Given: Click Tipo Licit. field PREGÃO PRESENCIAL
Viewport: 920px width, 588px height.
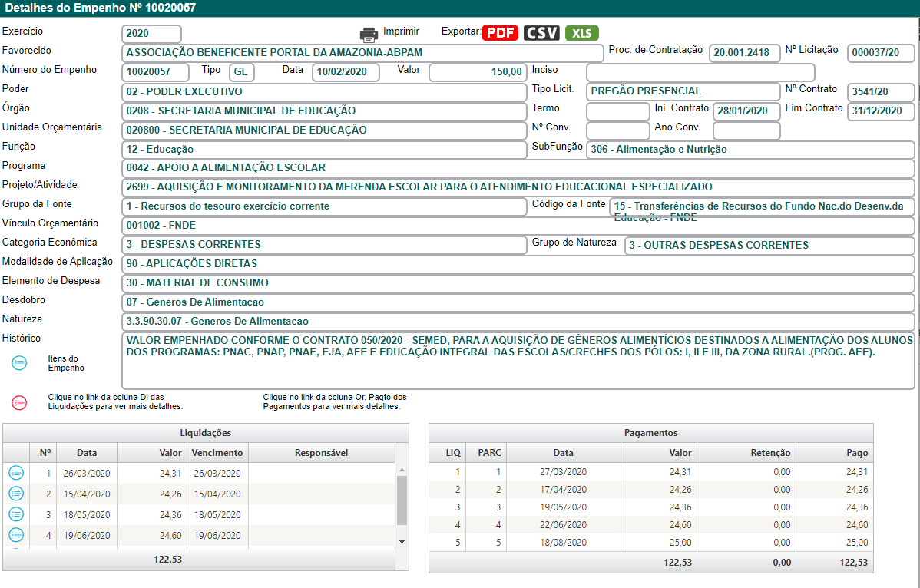Looking at the screenshot, I should point(683,91).
